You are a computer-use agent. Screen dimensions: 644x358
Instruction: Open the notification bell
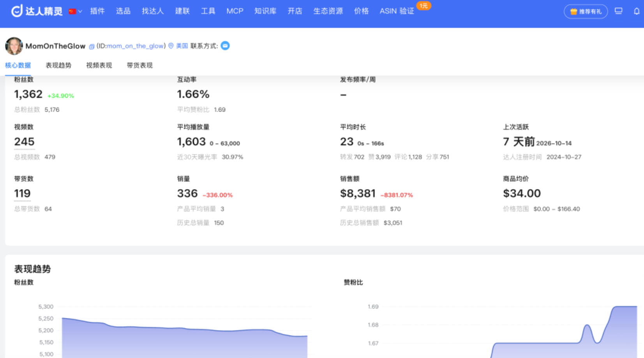coord(637,11)
